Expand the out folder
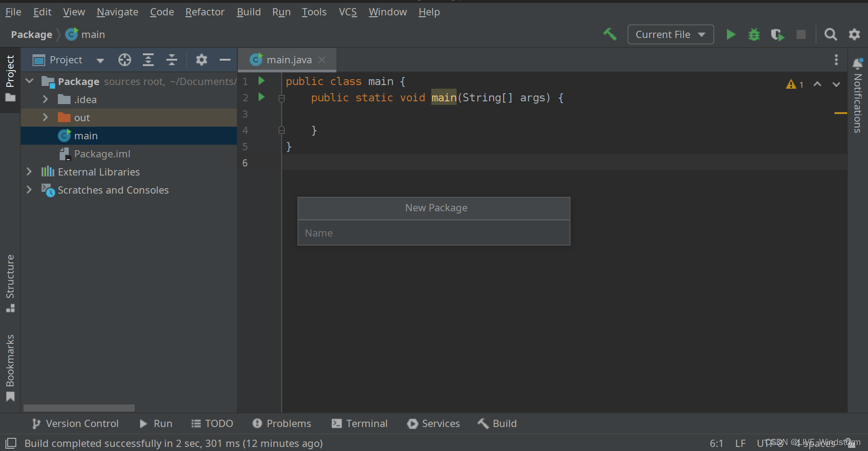The height and width of the screenshot is (451, 868). tap(45, 117)
